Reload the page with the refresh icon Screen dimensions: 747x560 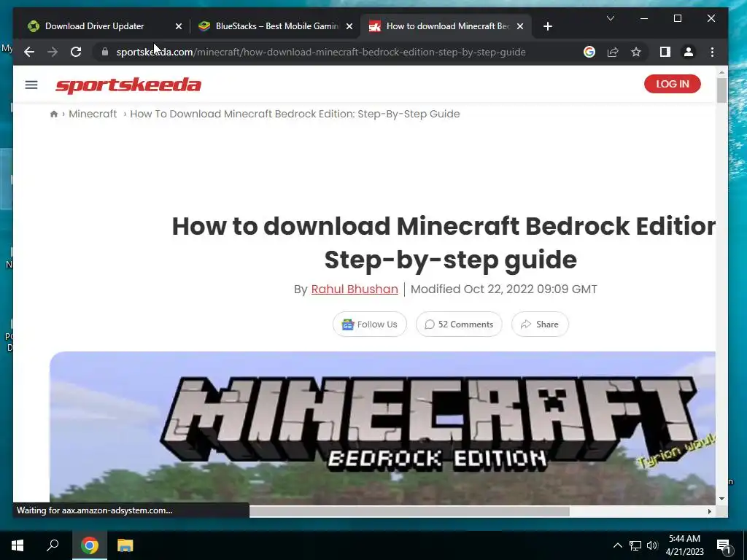coord(76,52)
